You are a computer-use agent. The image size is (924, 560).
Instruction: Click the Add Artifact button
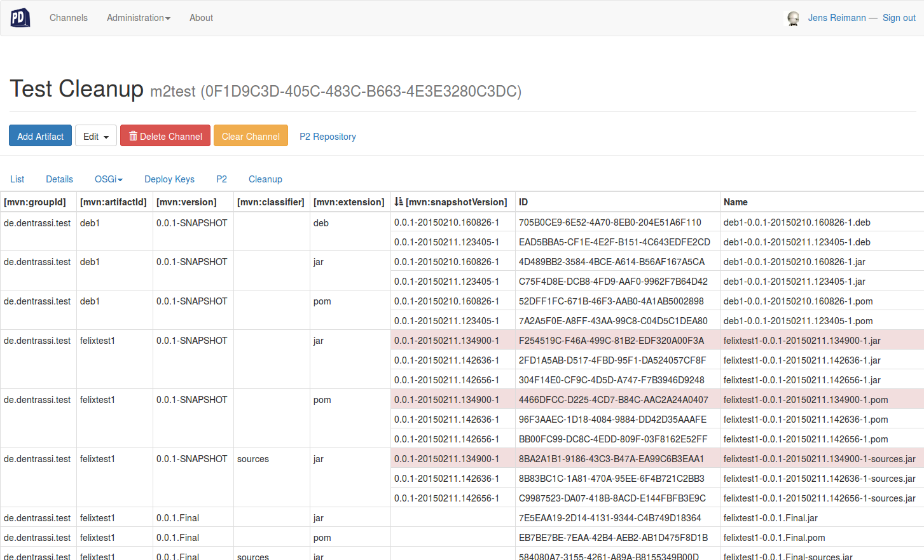point(40,135)
